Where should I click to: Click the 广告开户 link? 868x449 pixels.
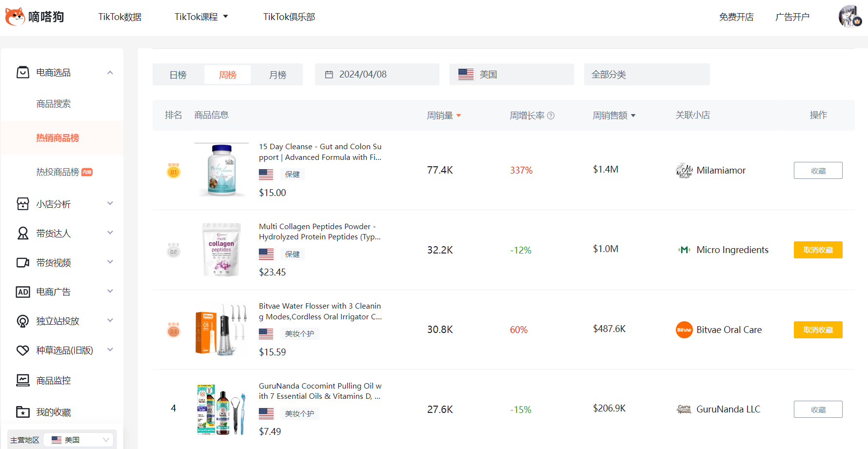coord(792,17)
